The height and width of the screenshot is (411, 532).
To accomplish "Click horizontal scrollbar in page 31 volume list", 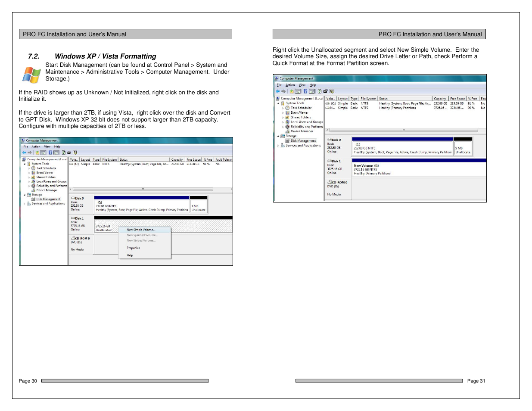I will coord(404,130).
